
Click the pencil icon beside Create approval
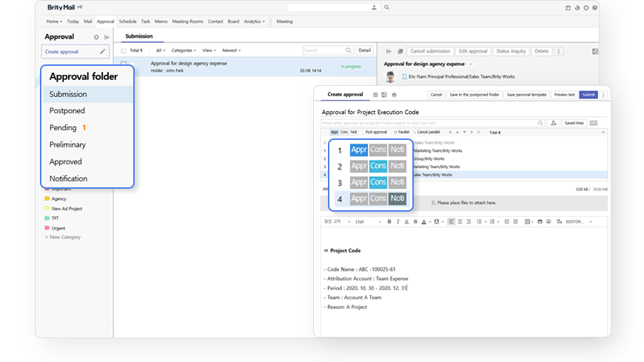point(103,52)
